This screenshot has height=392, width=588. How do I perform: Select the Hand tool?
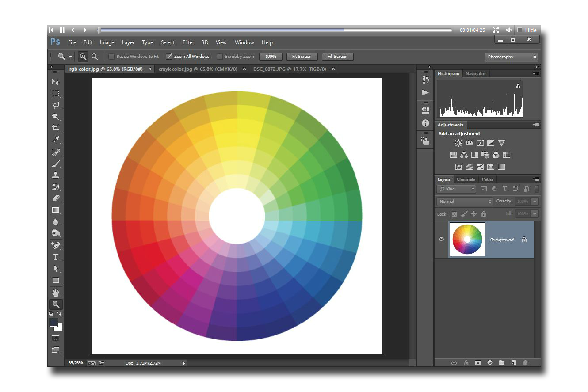point(56,293)
